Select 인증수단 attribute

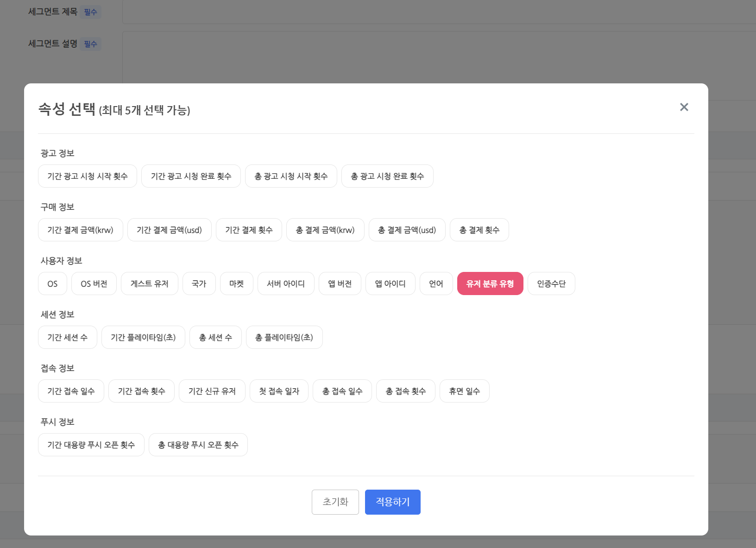click(x=551, y=283)
